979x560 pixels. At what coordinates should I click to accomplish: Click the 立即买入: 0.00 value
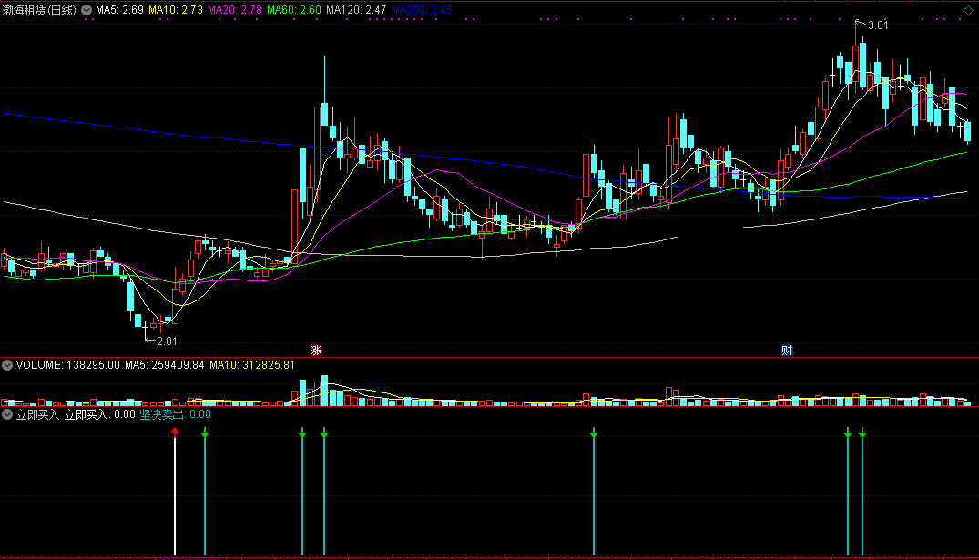pyautogui.click(x=100, y=414)
